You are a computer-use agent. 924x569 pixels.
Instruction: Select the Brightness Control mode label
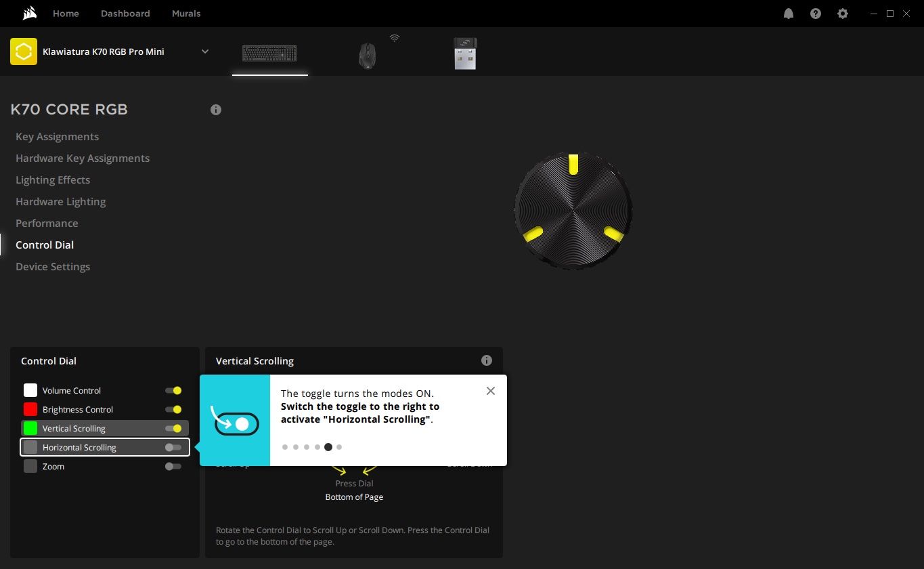(x=78, y=410)
